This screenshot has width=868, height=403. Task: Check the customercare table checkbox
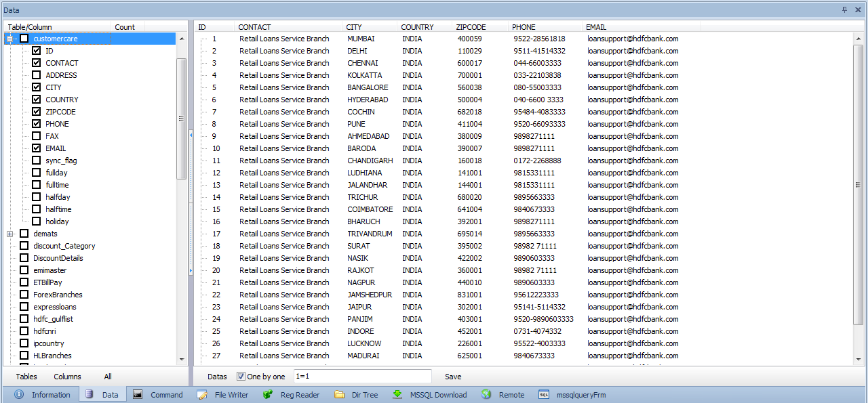24,39
